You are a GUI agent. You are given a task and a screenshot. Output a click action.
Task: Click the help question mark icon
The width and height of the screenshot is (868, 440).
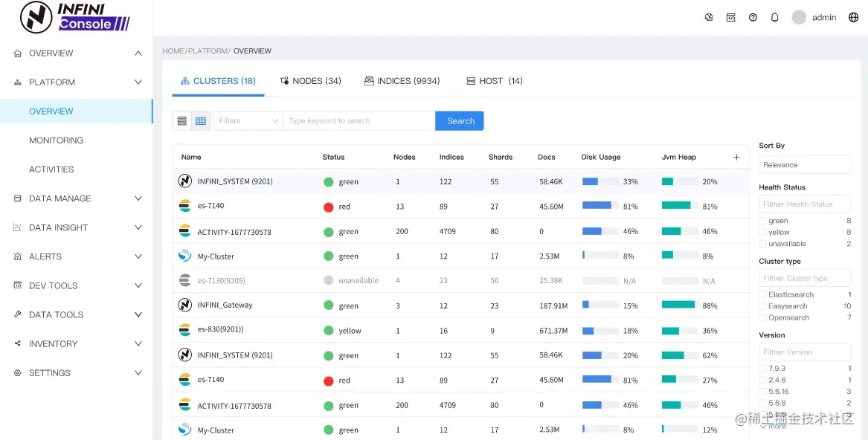point(753,17)
